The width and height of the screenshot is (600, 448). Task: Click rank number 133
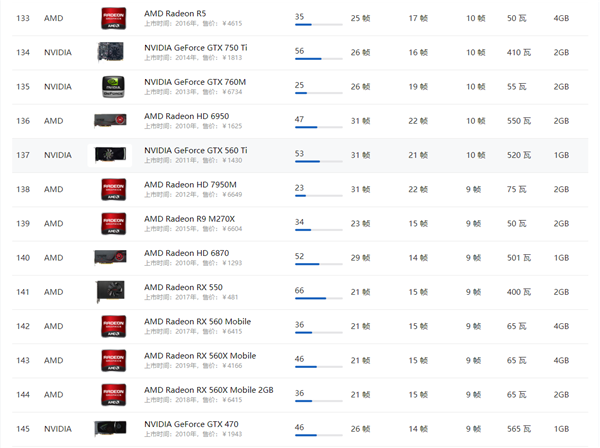tap(23, 18)
